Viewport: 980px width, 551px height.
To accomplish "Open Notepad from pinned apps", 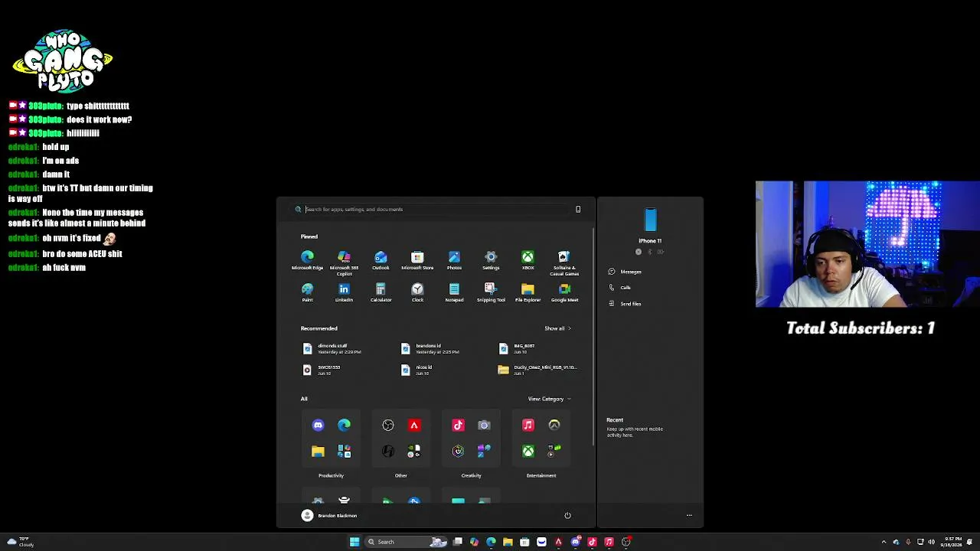I will (454, 292).
